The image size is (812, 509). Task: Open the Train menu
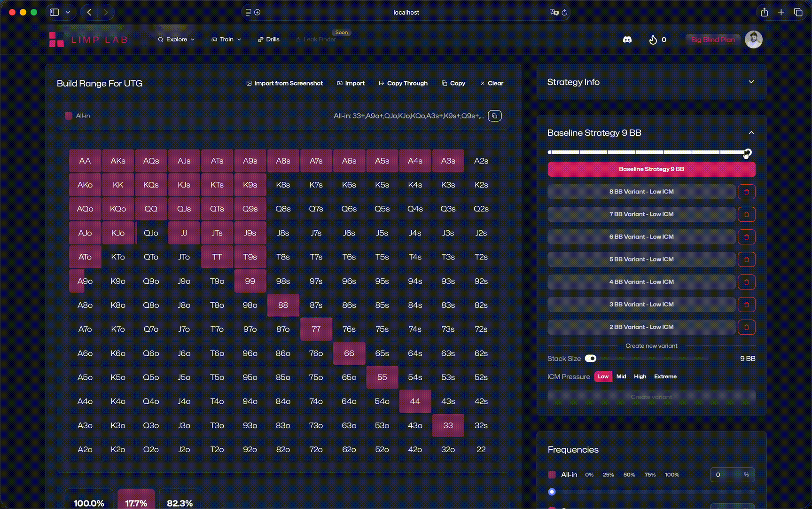coord(226,39)
